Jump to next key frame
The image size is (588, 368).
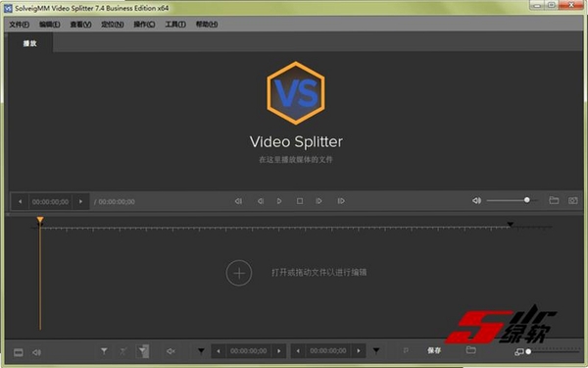point(341,201)
